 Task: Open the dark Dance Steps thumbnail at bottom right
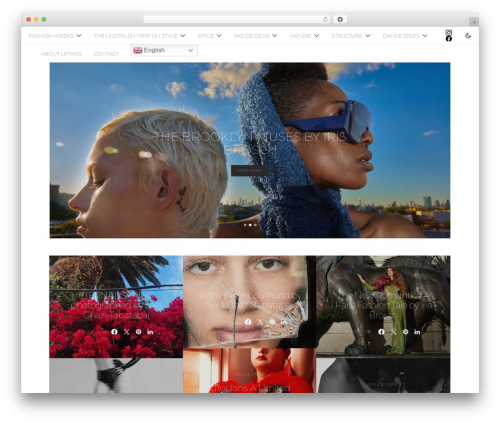383,376
